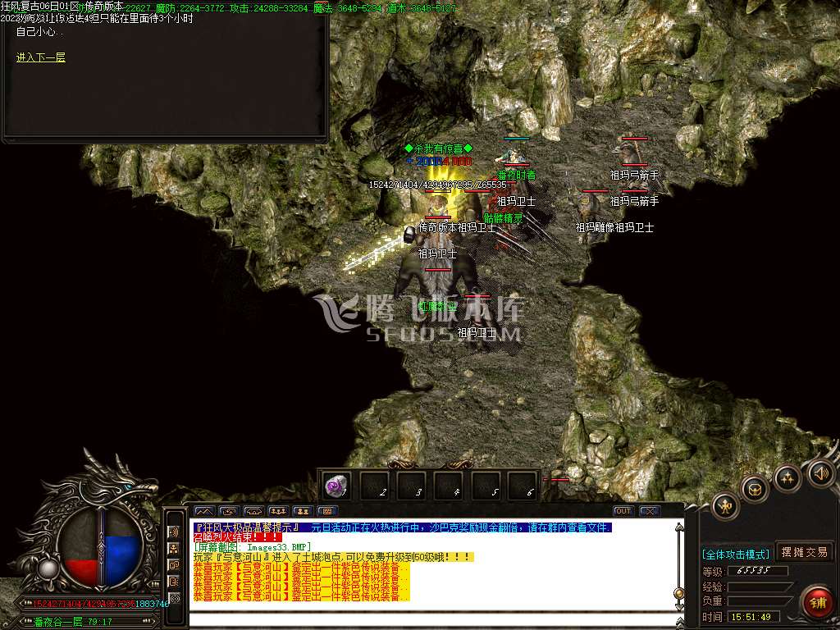Click the 召唤烈火结束!!! chat message

click(237, 536)
